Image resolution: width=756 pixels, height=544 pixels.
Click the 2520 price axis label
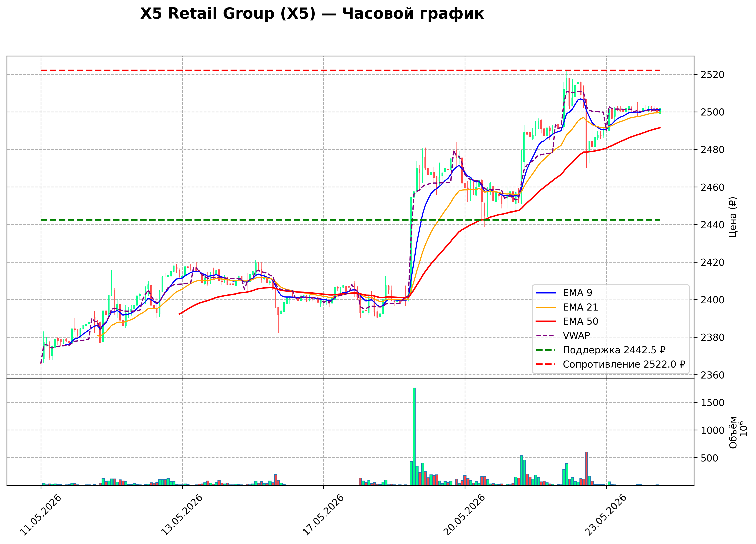(x=713, y=75)
